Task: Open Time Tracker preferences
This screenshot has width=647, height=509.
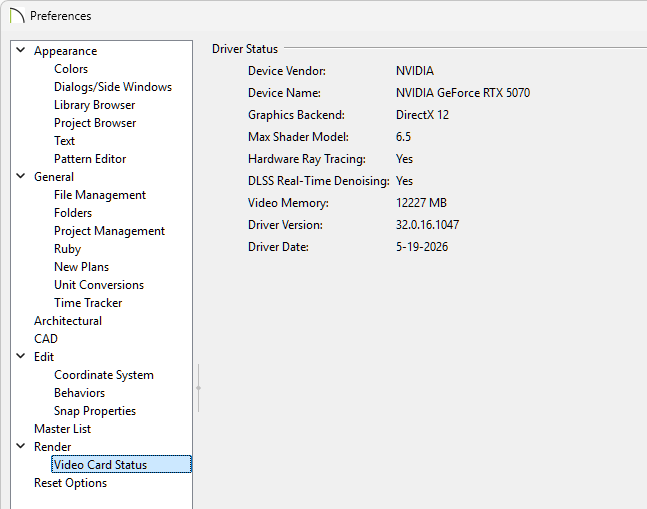Action: [x=88, y=303]
